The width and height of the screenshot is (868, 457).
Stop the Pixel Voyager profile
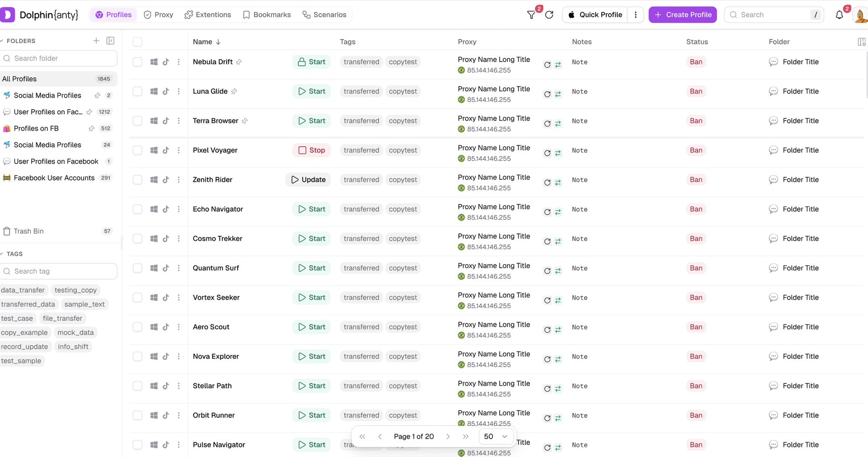pos(312,150)
